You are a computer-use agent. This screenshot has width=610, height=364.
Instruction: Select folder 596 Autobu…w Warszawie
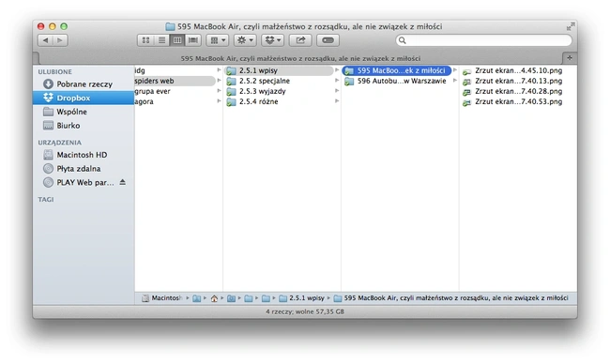pos(400,81)
